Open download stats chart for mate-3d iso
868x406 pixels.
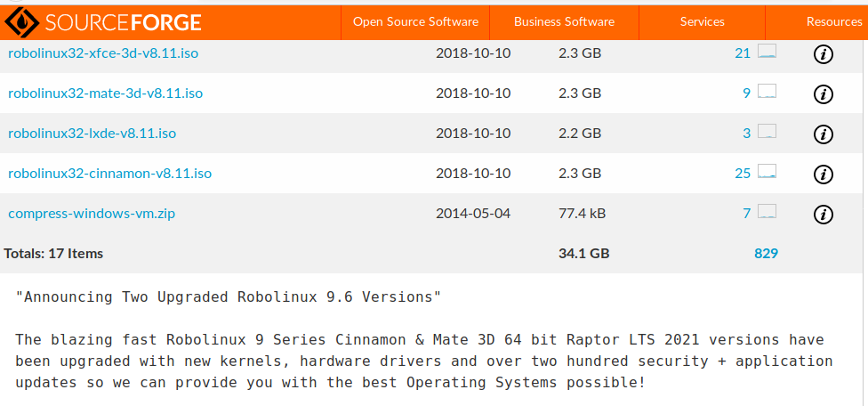(767, 92)
